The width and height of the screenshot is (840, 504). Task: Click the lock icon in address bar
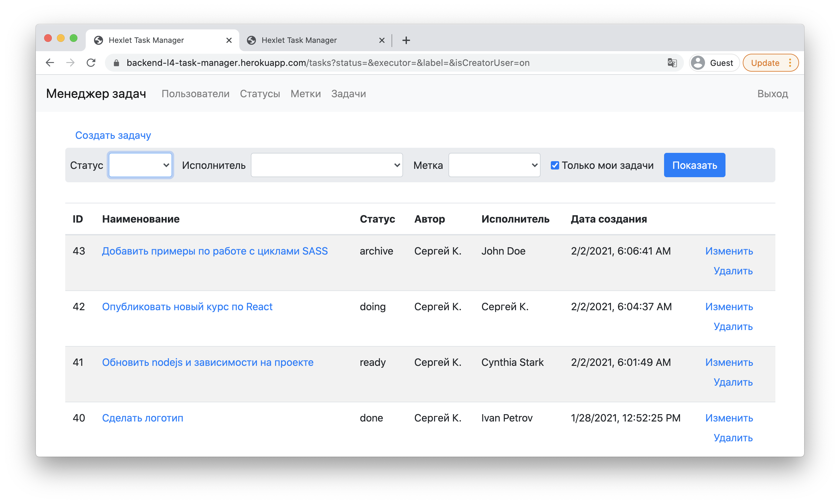click(116, 63)
